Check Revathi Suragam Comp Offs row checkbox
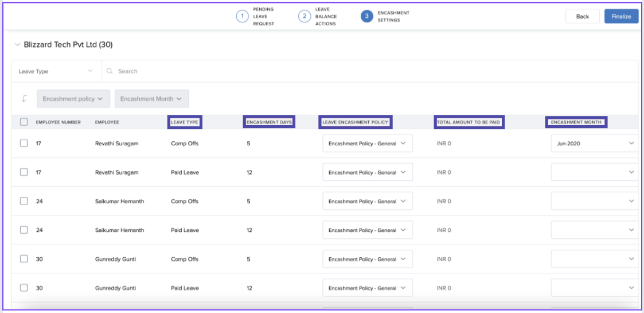 24,144
